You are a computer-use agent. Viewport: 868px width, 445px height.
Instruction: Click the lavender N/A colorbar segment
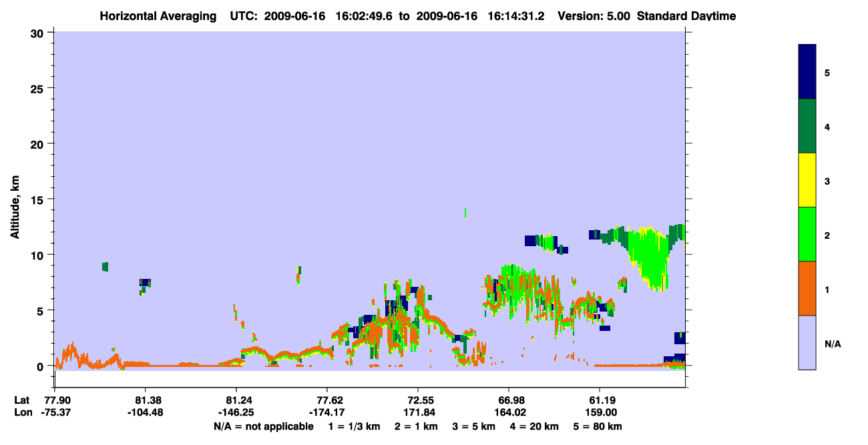[x=807, y=342]
